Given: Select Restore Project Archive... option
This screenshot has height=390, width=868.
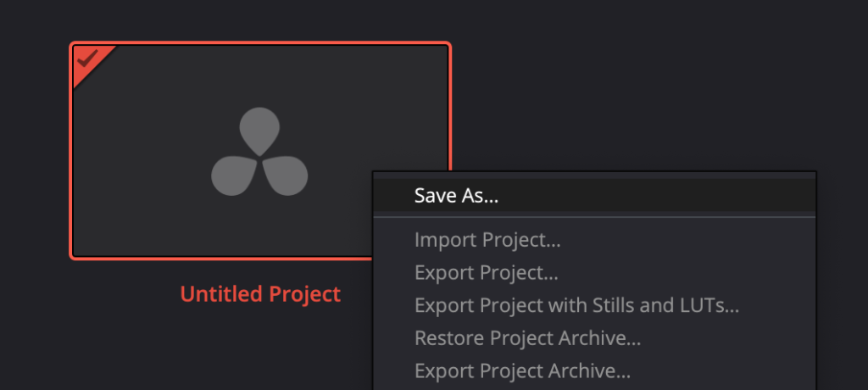Looking at the screenshot, I should [527, 338].
